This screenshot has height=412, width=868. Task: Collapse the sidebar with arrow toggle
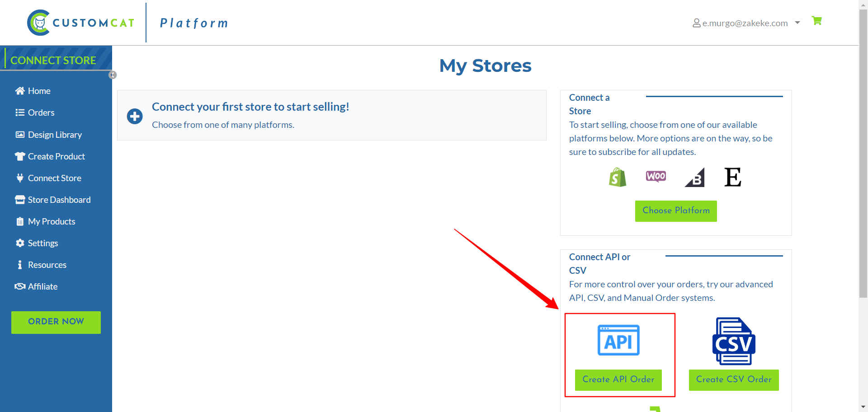[x=113, y=75]
